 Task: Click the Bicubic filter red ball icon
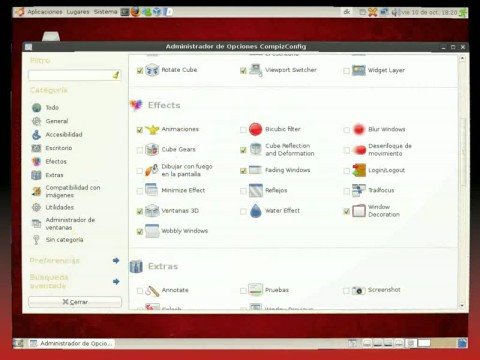point(256,129)
